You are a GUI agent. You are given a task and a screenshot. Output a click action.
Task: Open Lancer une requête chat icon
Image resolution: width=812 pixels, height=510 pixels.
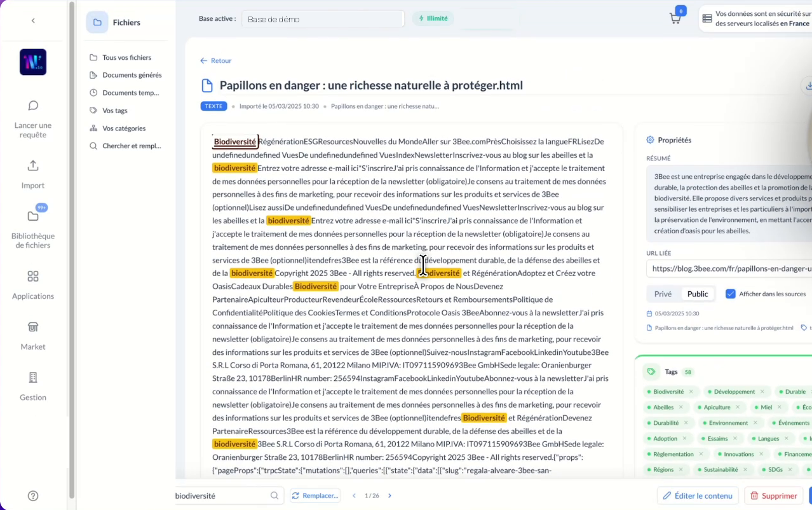coord(33,106)
